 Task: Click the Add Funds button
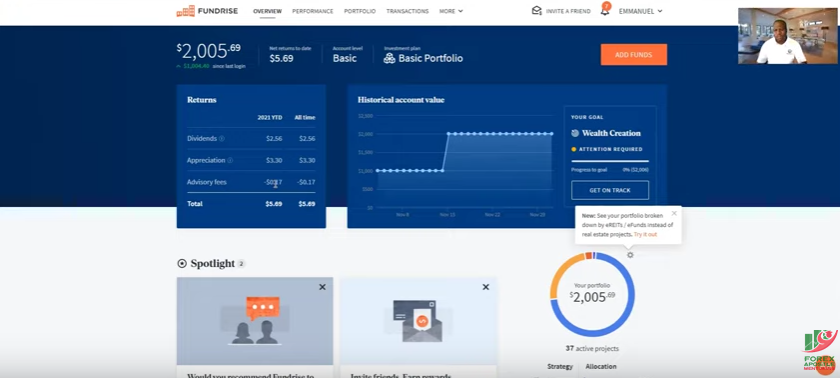(x=634, y=55)
